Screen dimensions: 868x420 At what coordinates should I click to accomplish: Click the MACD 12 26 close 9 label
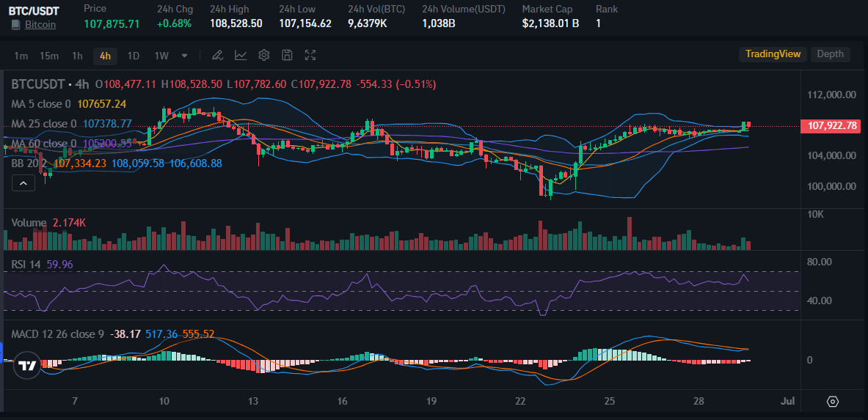57,334
